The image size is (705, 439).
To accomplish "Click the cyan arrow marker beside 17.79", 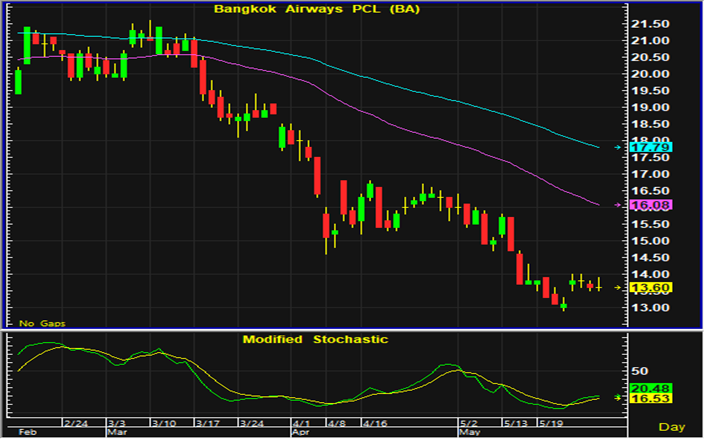I will point(618,147).
